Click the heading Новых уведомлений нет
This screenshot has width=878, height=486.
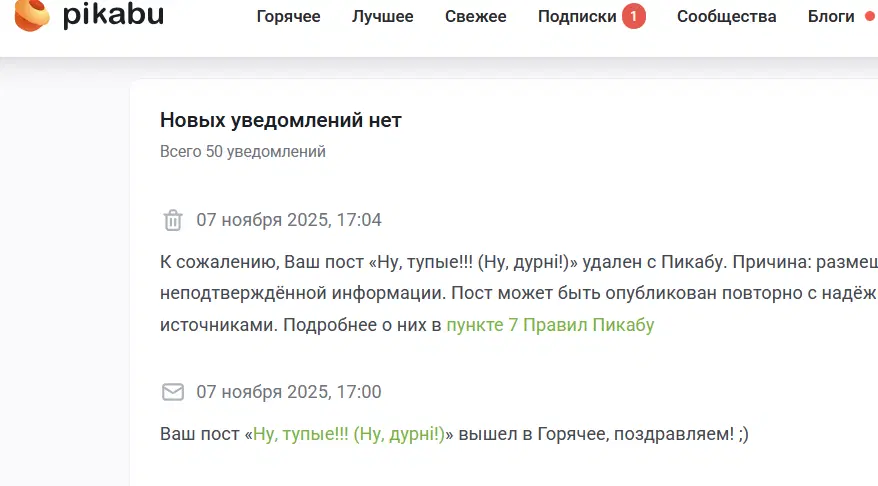pos(280,121)
